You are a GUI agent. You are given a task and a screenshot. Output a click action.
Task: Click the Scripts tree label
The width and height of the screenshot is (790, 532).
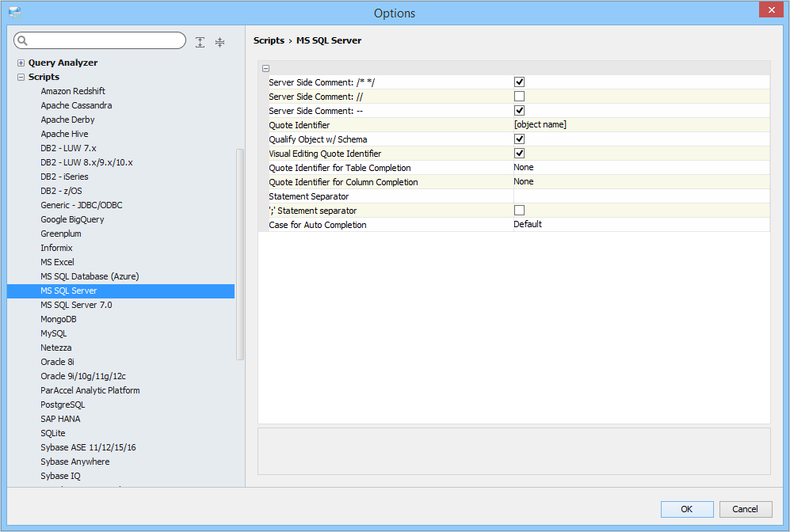tap(44, 77)
